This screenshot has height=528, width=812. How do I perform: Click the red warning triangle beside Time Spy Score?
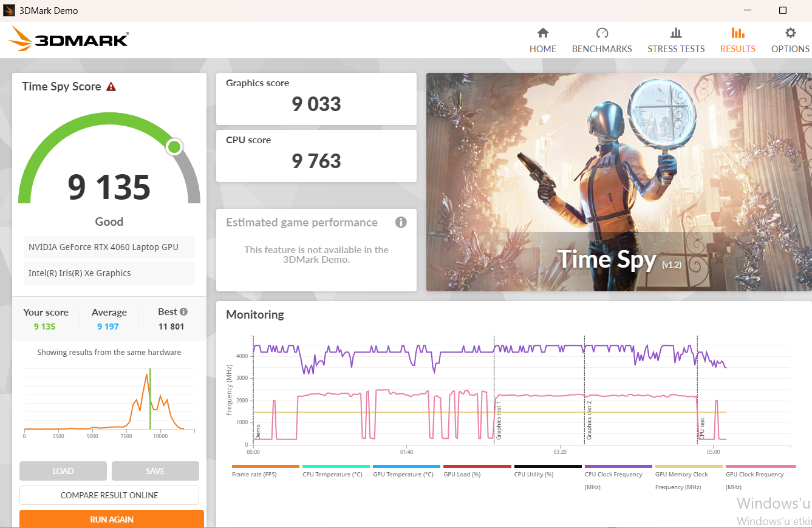pyautogui.click(x=111, y=87)
